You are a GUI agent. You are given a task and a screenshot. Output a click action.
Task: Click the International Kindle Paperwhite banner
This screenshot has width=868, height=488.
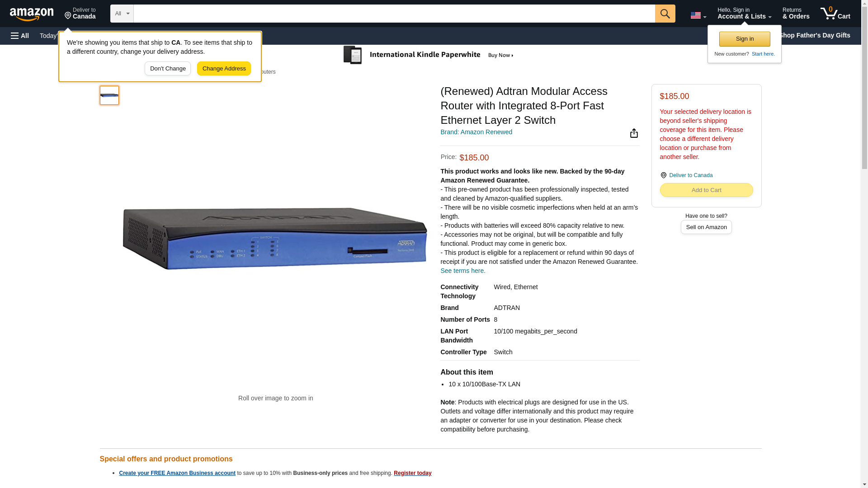[x=429, y=55]
